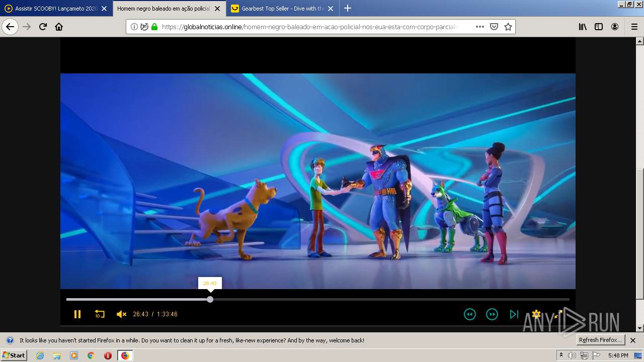Open the player settings gear

click(536, 314)
